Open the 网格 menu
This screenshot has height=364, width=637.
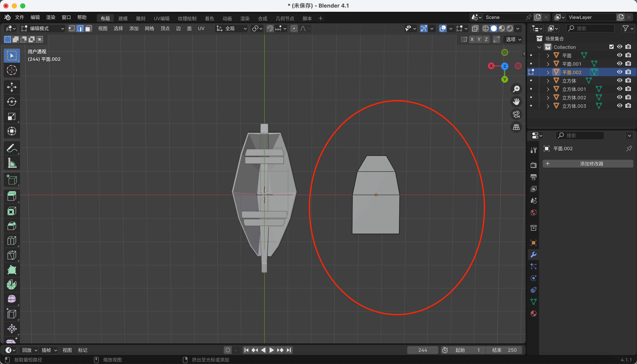(x=149, y=28)
